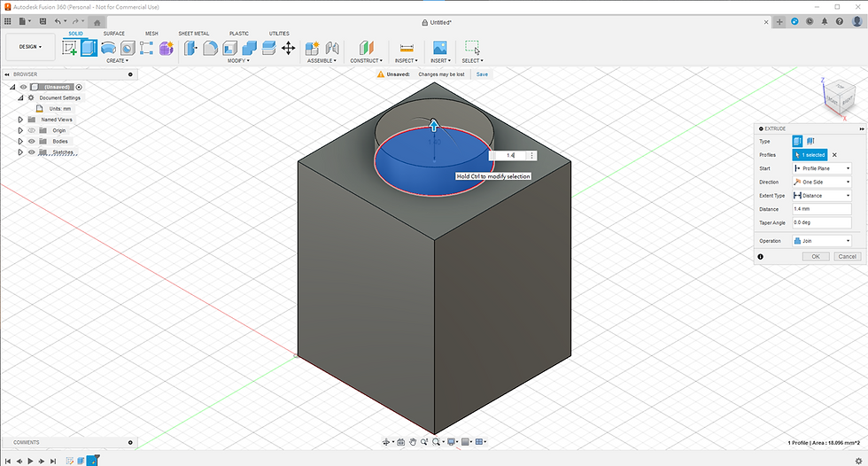Collapse the Extrude dialog with double arrows
Screen dimensions: 868x466
pyautogui.click(x=861, y=128)
